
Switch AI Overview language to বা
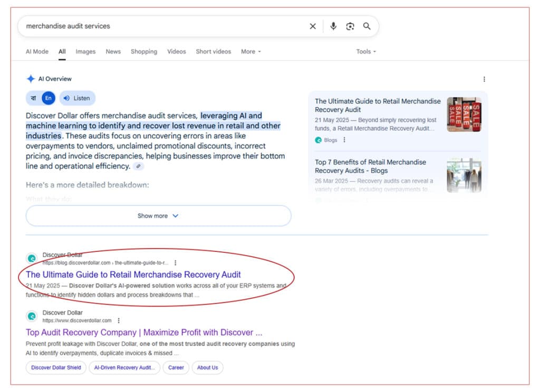click(x=33, y=98)
